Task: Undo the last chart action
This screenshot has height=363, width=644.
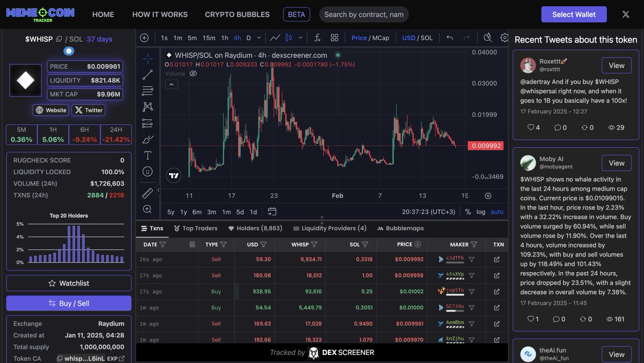Action: [x=450, y=38]
